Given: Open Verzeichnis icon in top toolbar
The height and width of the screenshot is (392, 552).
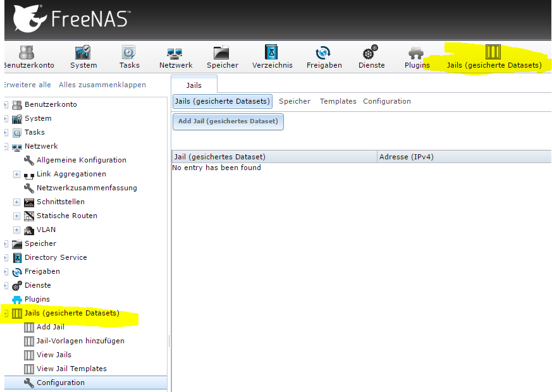Looking at the screenshot, I should 271,52.
